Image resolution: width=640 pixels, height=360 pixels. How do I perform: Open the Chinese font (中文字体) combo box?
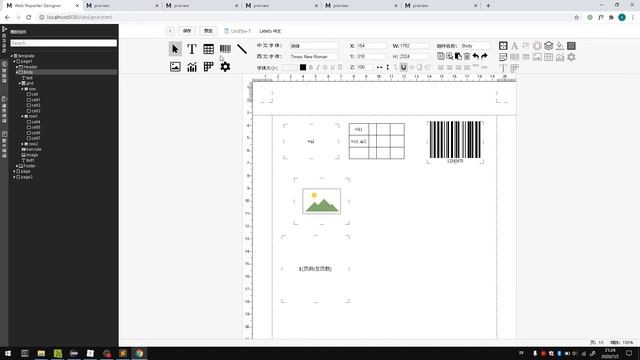tap(314, 46)
